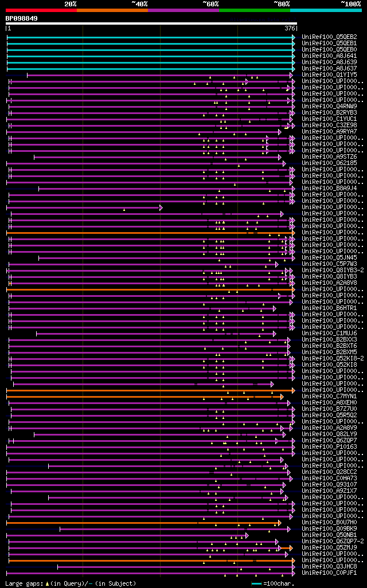
Task: Click the white query sequence bar under BP098849
Action: 151,23
